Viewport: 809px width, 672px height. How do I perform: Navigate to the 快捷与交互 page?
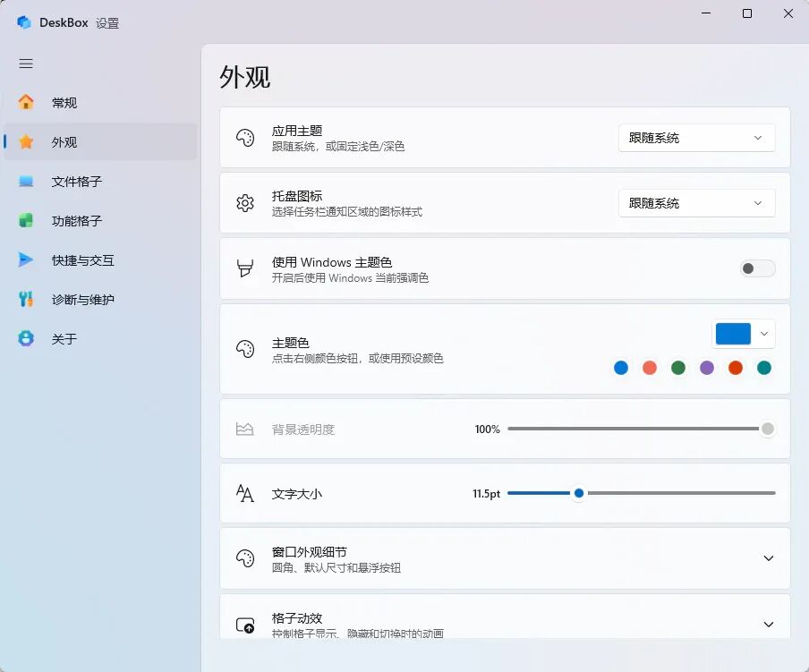point(100,259)
